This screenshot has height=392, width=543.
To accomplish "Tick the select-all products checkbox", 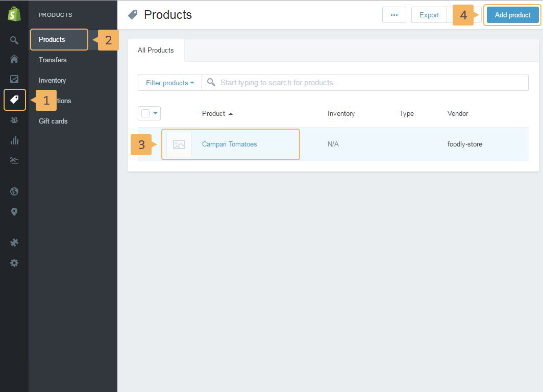I will click(145, 113).
